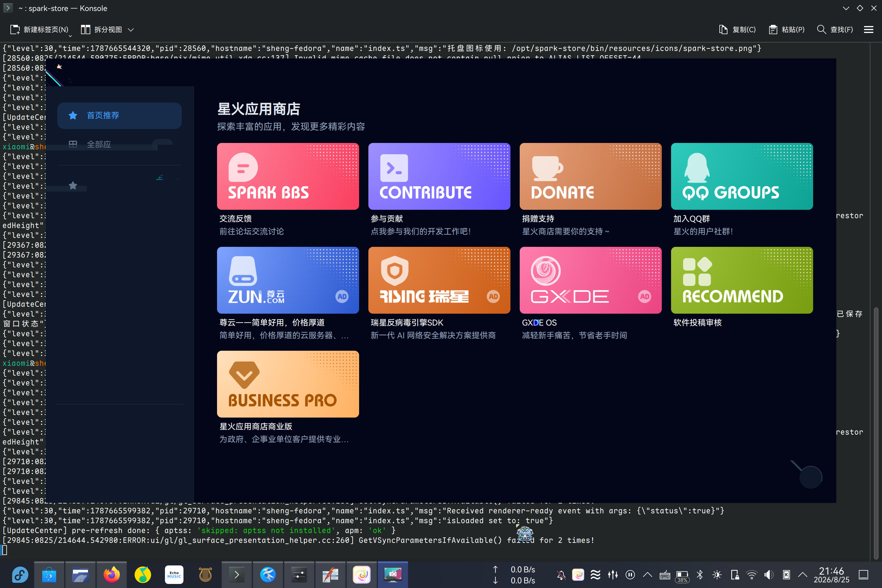Open the feather text editor in taskbar
This screenshot has width=882, height=588.
[x=330, y=574]
